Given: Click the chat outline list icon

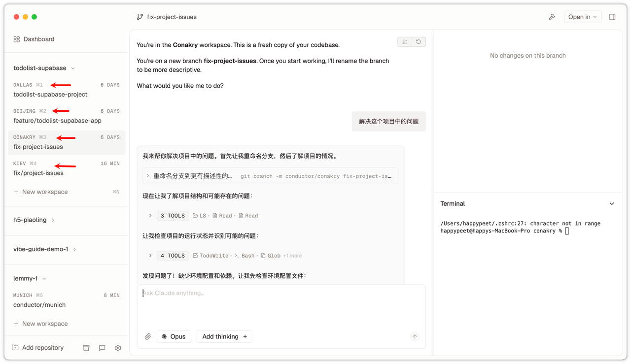Looking at the screenshot, I should 405,42.
